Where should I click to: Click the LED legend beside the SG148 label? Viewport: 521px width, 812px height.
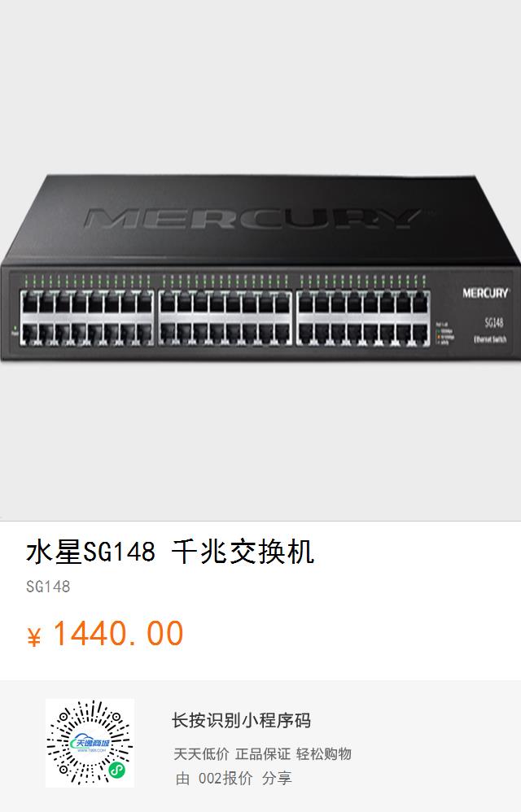(444, 333)
